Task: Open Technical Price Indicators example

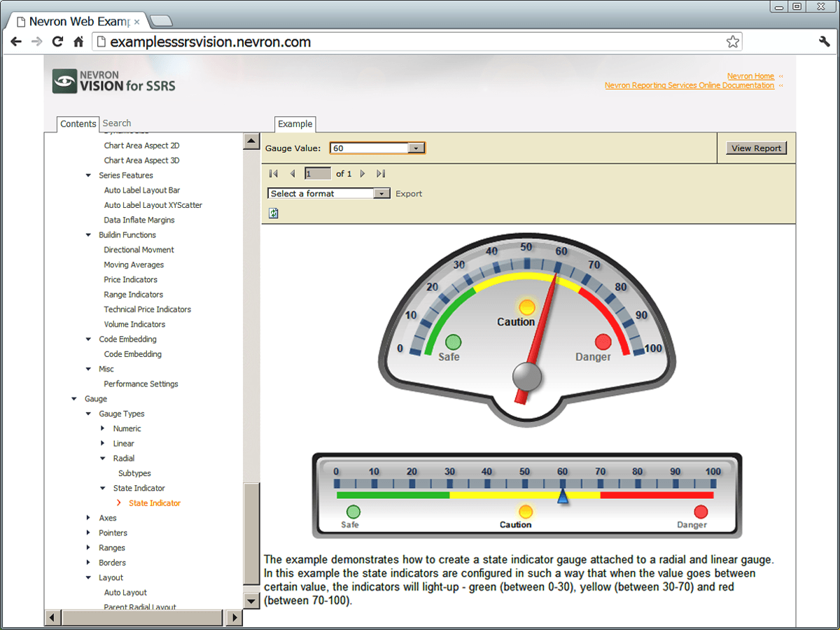Action: (147, 309)
